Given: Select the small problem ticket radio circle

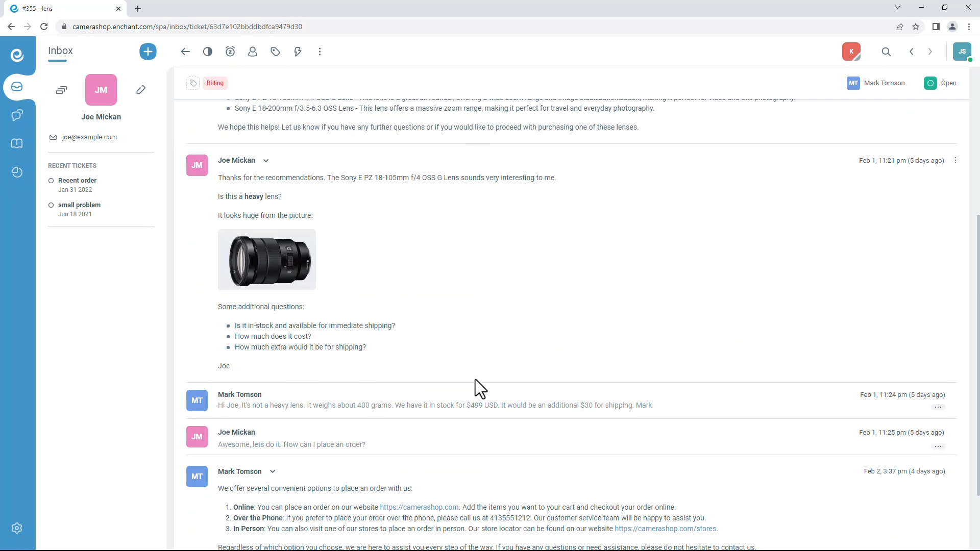Looking at the screenshot, I should [x=51, y=205].
